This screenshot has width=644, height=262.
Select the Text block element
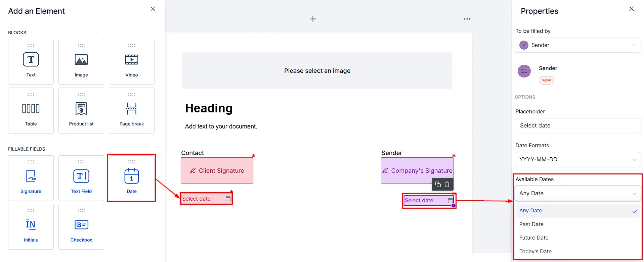[x=31, y=62]
